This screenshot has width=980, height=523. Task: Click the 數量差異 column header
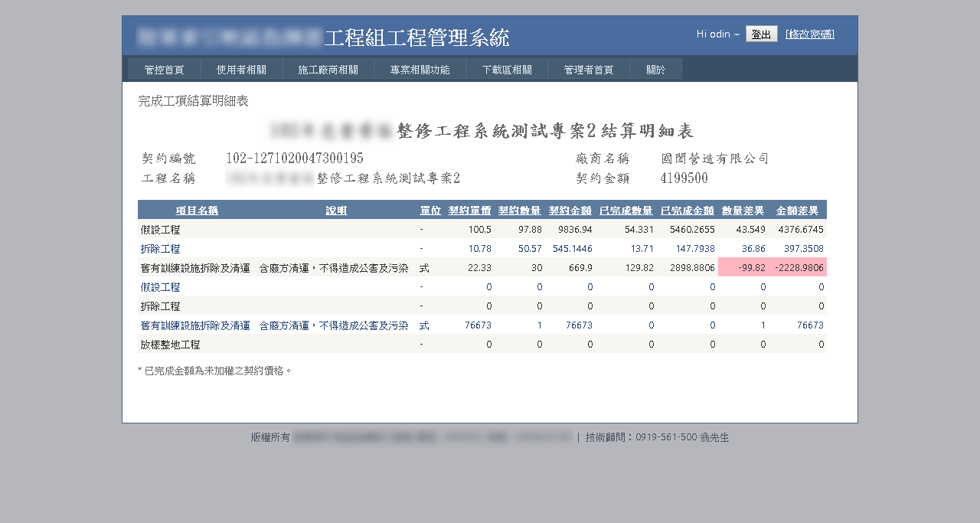point(743,211)
